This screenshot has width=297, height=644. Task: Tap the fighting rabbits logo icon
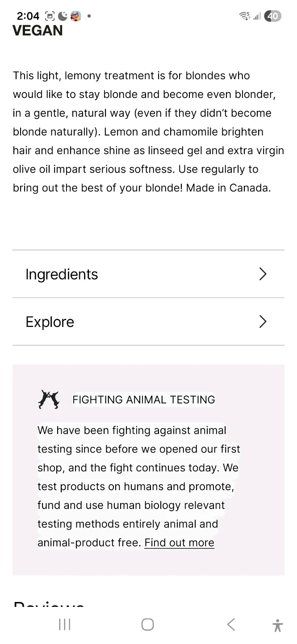coord(48,399)
